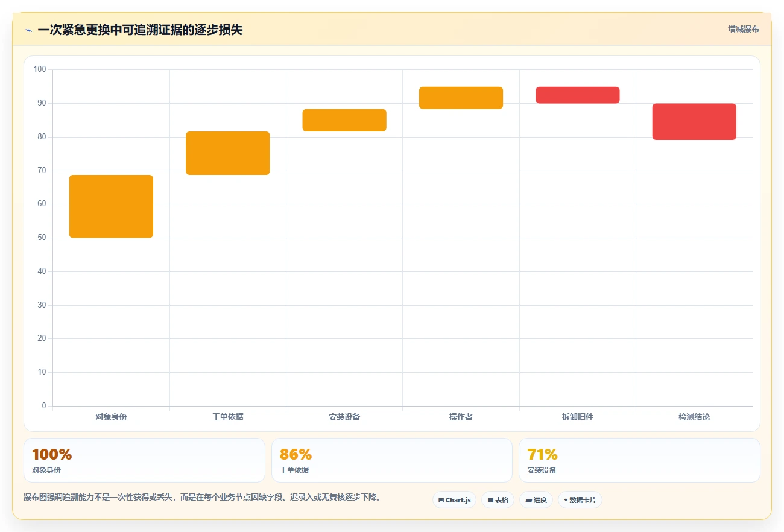Image resolution: width=784 pixels, height=532 pixels.
Task: Click the y-axis value 50
Action: pos(42,238)
